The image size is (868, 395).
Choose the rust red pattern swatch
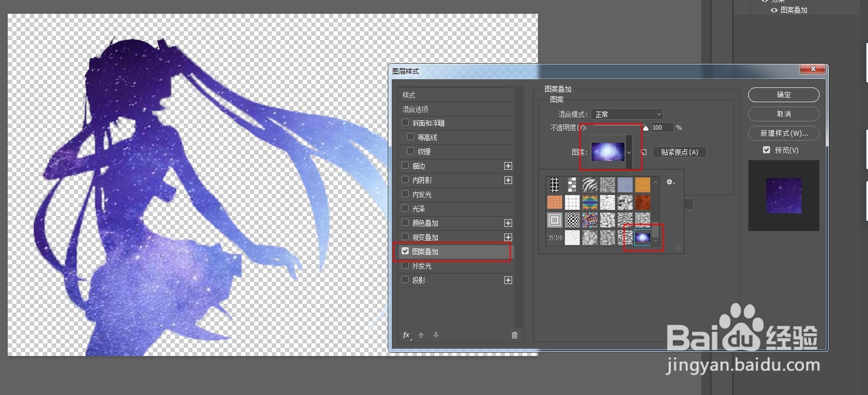tap(642, 202)
